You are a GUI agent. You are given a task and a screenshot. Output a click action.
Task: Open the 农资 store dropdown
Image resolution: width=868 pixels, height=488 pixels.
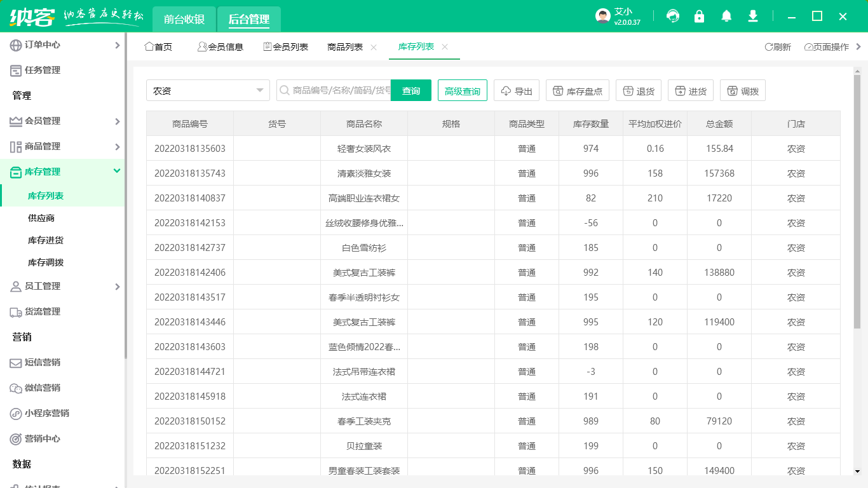click(x=208, y=90)
